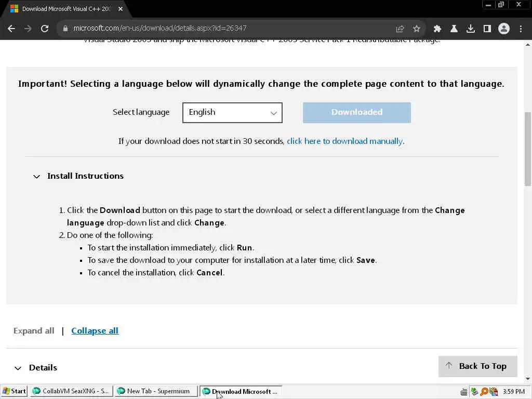Bookmark this page with the star icon
The height and width of the screenshot is (399, 532).
(417, 29)
